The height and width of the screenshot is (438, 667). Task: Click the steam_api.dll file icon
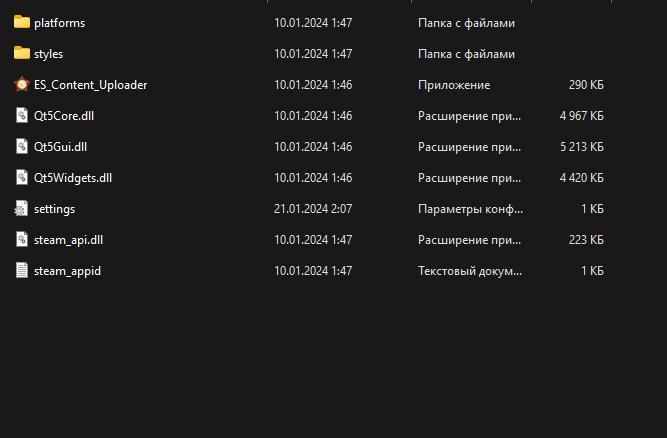click(22, 240)
